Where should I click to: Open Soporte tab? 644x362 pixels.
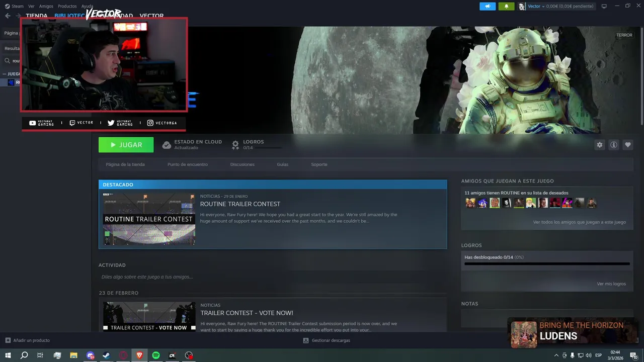coord(319,164)
